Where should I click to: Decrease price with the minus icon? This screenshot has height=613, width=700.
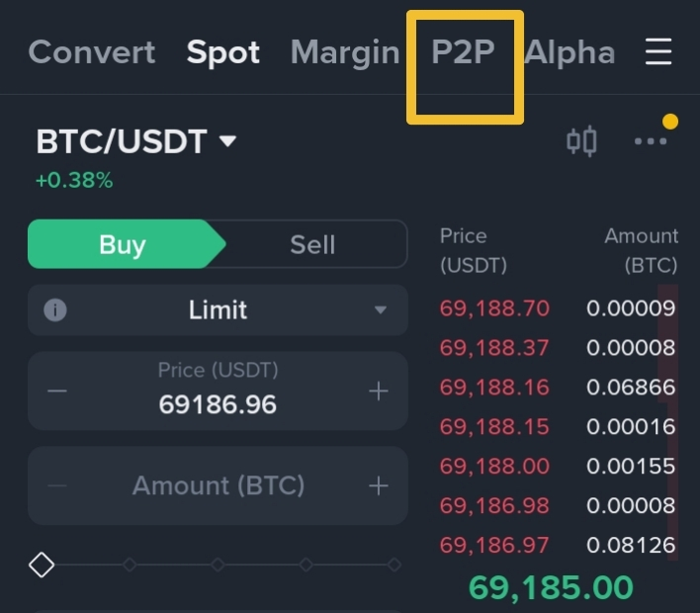57,392
